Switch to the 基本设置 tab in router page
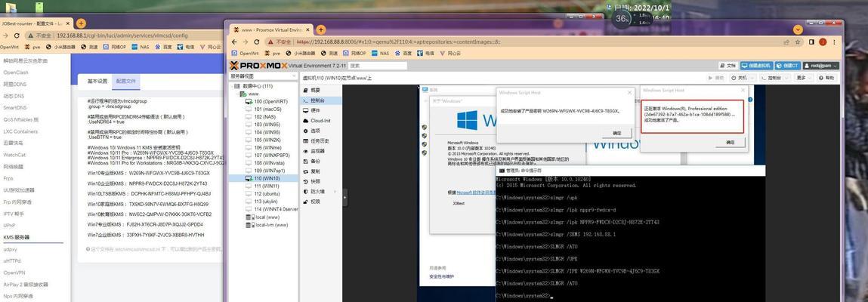The image size is (868, 302). pyautogui.click(x=97, y=82)
